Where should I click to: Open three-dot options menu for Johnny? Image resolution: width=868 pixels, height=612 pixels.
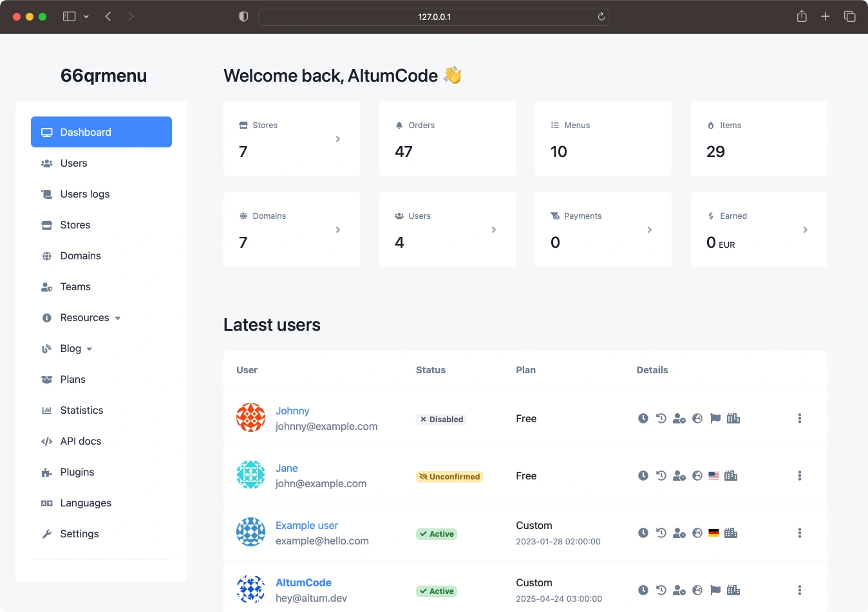pyautogui.click(x=799, y=418)
